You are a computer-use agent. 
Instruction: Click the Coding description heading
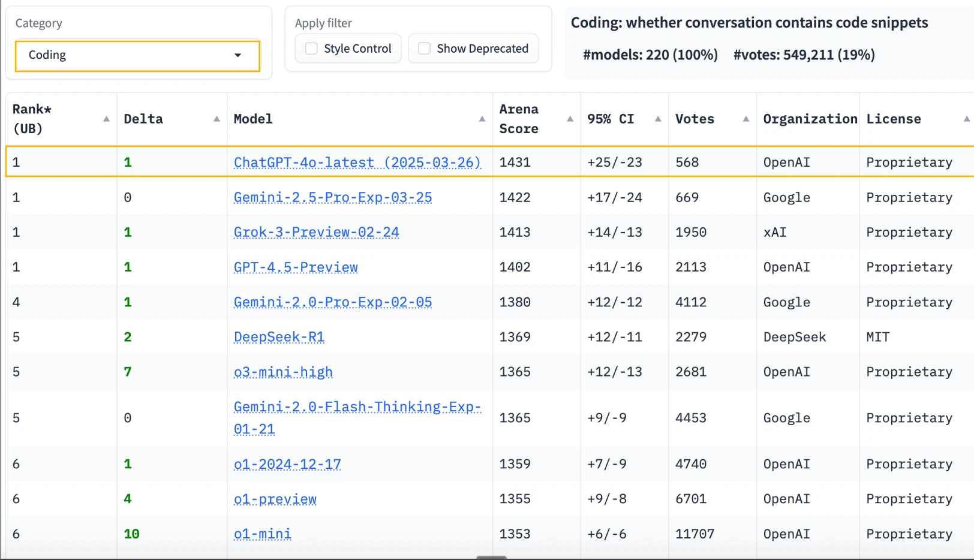pyautogui.click(x=749, y=23)
